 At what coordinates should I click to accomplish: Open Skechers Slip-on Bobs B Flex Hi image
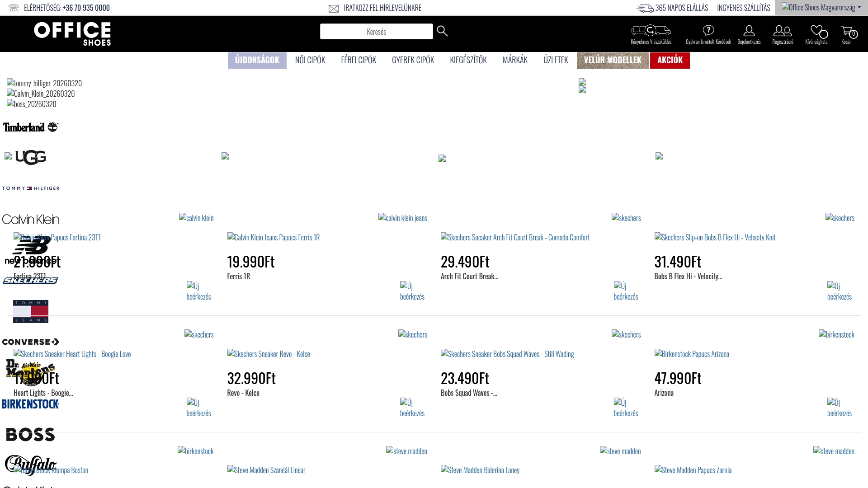point(715,237)
